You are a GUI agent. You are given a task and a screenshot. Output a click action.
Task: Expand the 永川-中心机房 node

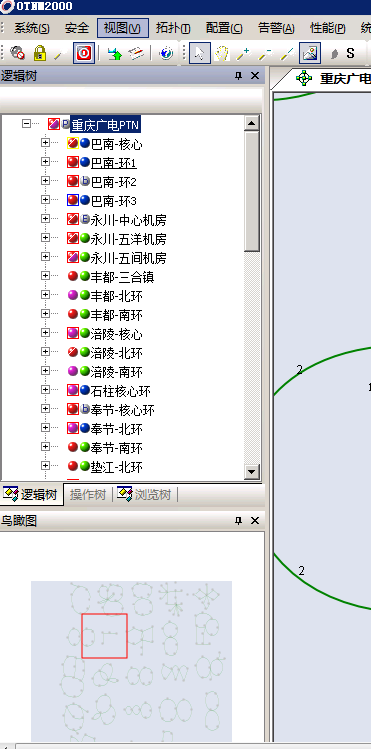click(45, 219)
